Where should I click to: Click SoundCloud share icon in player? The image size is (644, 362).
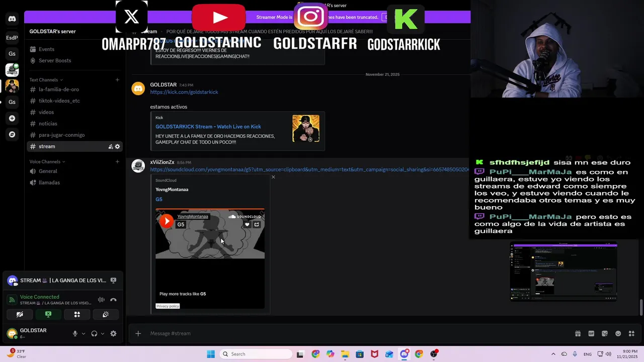(x=257, y=224)
